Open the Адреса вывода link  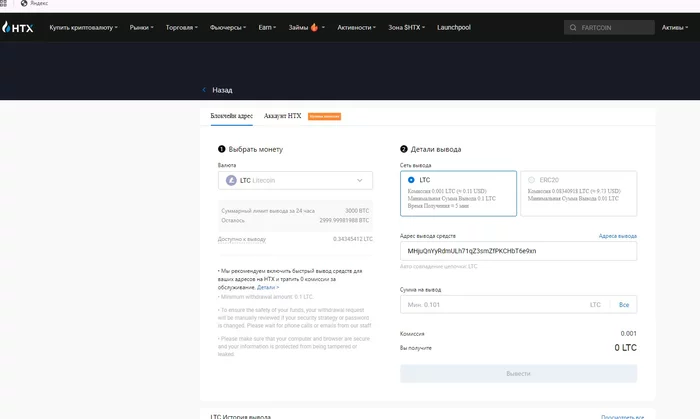coord(618,236)
